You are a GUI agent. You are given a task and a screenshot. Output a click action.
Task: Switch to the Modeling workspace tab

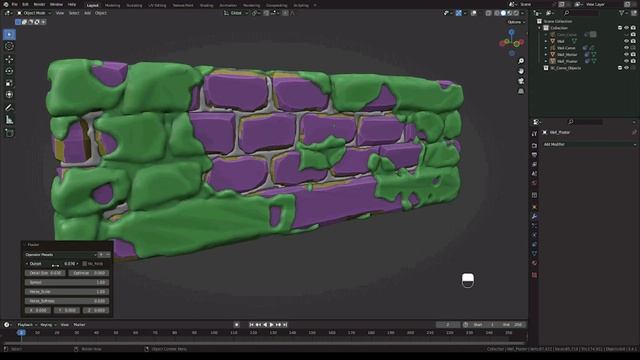[113, 5]
